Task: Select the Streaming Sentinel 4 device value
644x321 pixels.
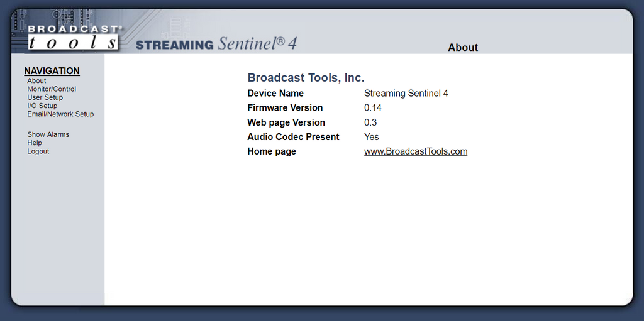Action: [406, 94]
